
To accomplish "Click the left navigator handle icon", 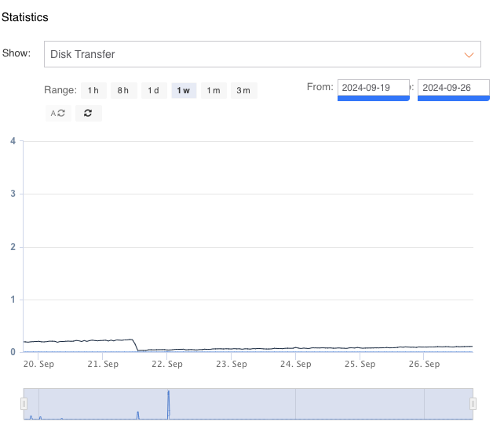I will (x=24, y=404).
